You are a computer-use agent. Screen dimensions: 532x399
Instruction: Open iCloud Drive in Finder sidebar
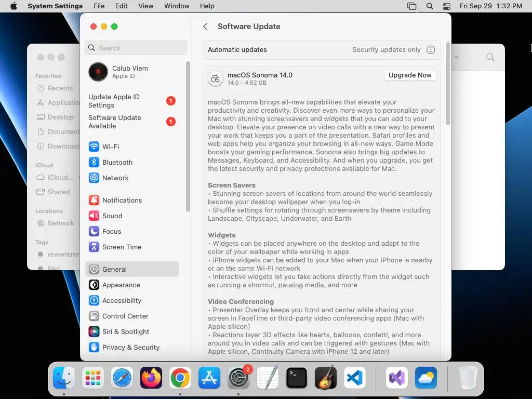click(x=54, y=178)
